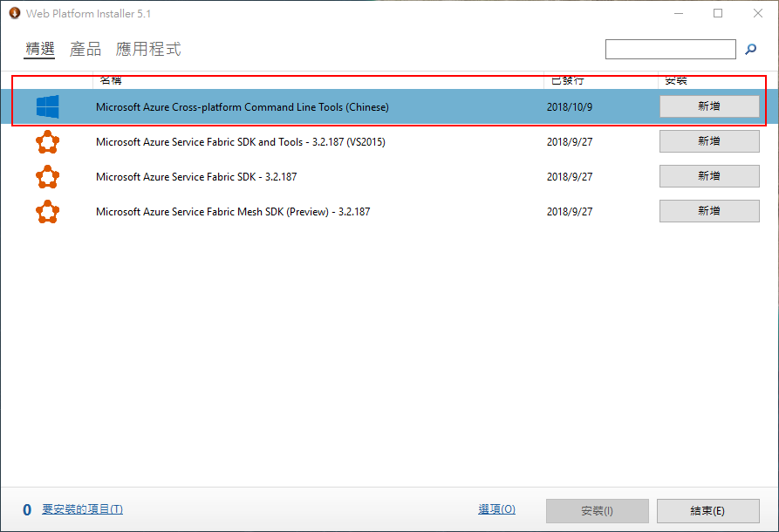779x532 pixels.
Task: Click the 結束(E) exit button
Action: pos(708,511)
